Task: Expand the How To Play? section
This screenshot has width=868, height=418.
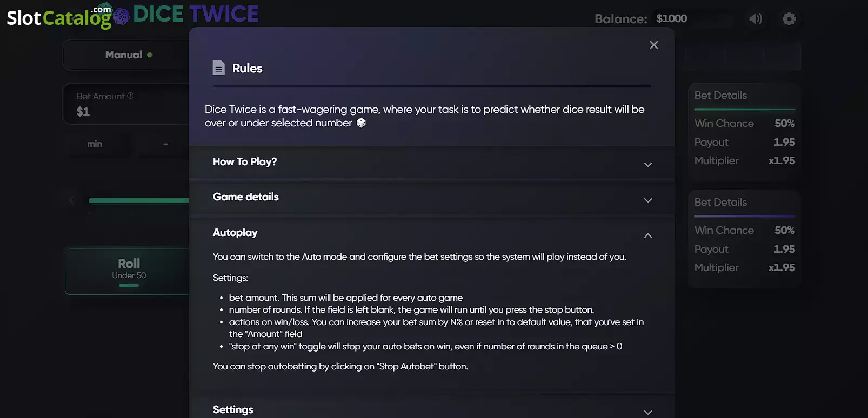Action: (431, 162)
